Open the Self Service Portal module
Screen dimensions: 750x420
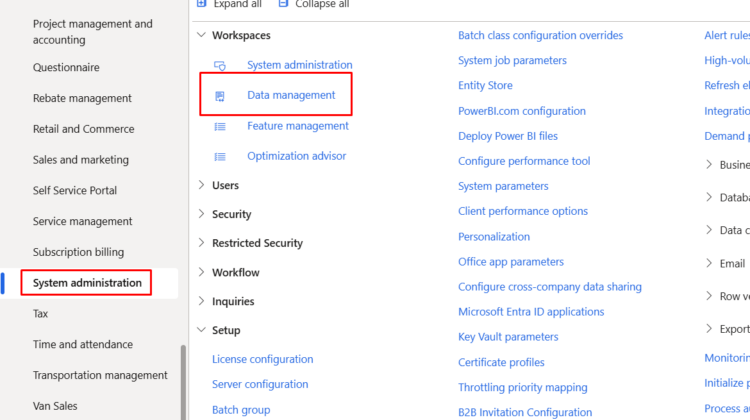tap(75, 190)
